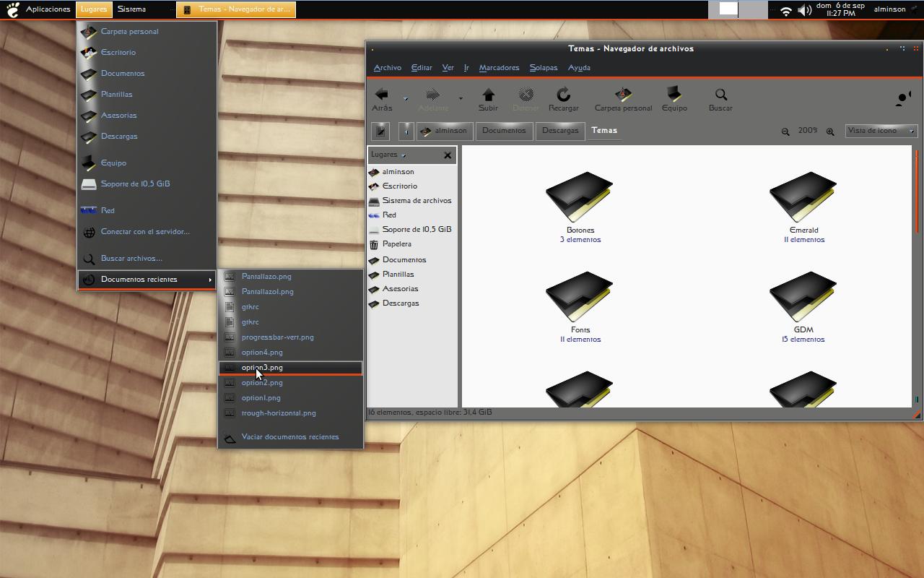Open the Emerald folder icon
The image size is (924, 578).
(803, 197)
